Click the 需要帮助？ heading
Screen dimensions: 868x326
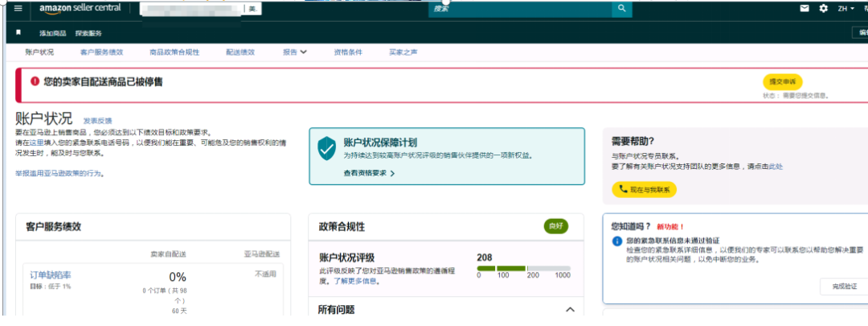pyautogui.click(x=633, y=142)
